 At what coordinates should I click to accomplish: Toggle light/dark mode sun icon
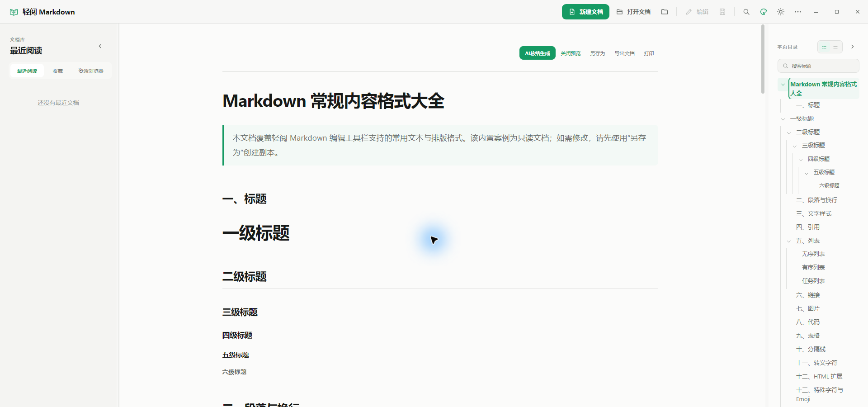tap(781, 12)
